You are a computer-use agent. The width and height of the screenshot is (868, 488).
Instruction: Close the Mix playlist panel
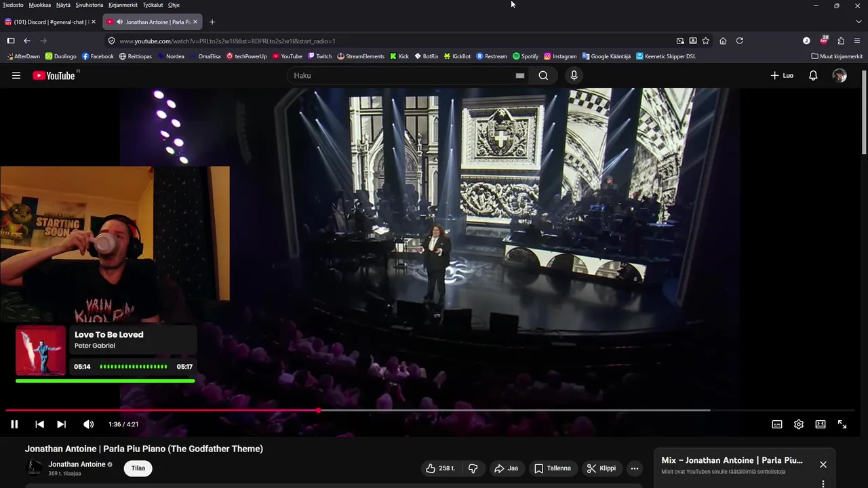(823, 464)
